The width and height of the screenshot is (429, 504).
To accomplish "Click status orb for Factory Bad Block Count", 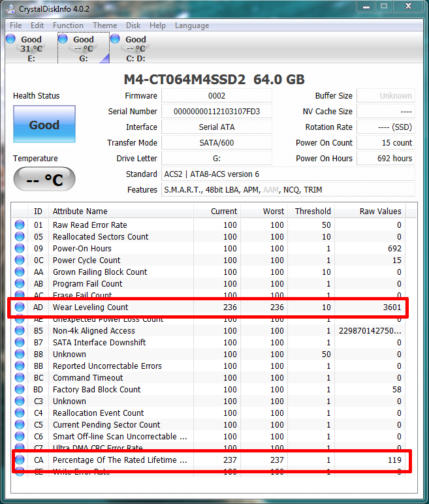I will tap(20, 389).
